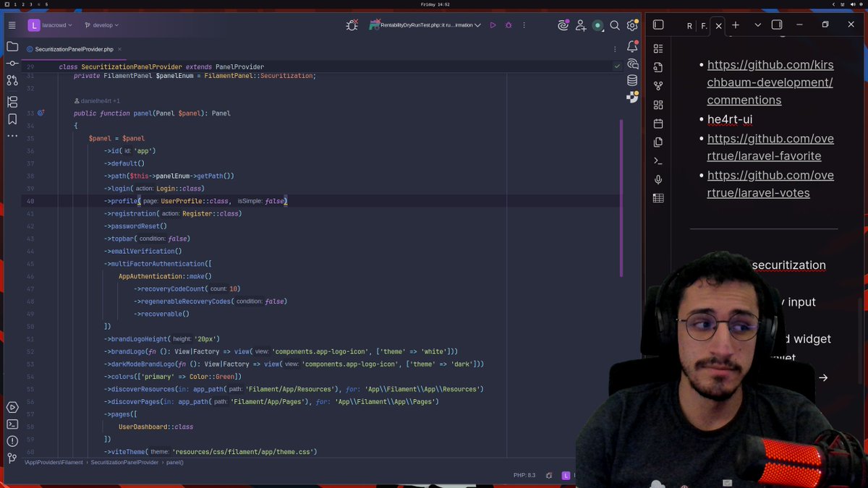Viewport: 868px width, 488px height.
Task: Select the SecuritizationPanelProvider.php editor tab
Action: tap(75, 49)
